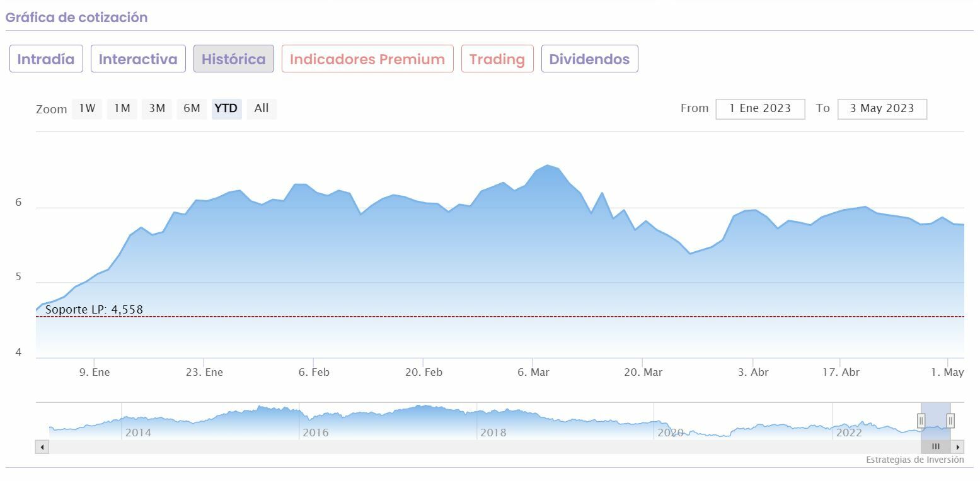Click the To date field
The width and height of the screenshot is (980, 481).
(x=882, y=108)
